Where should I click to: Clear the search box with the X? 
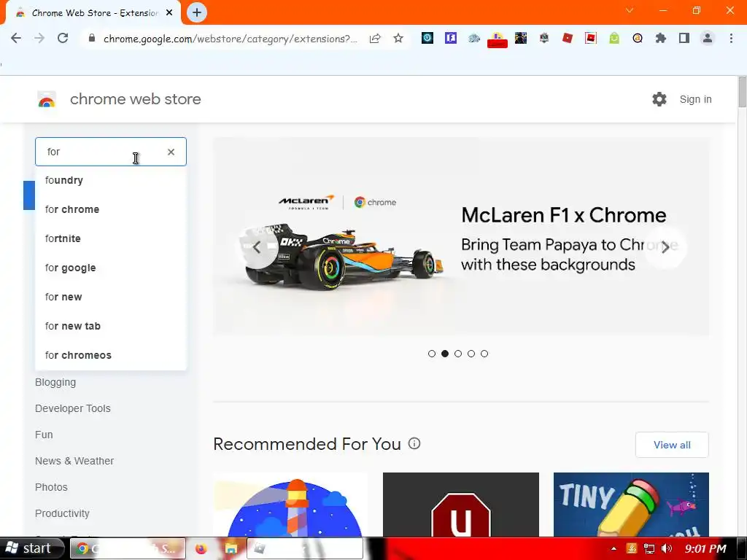[171, 152]
